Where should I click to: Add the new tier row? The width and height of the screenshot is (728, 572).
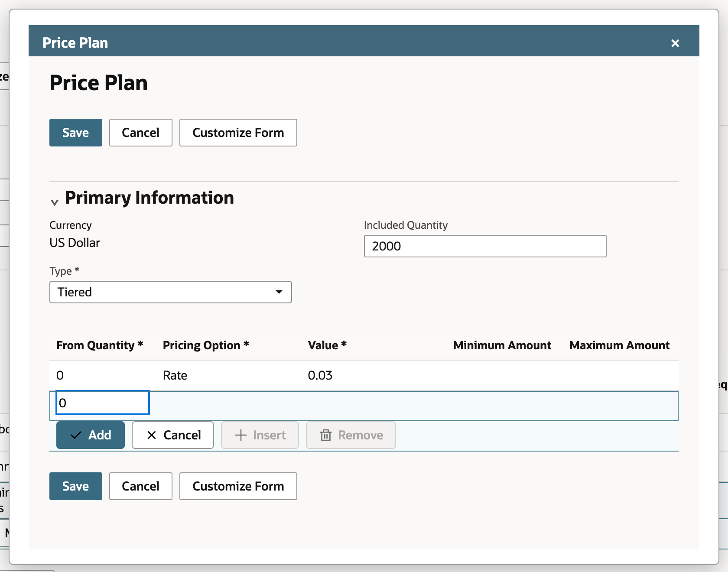(91, 435)
